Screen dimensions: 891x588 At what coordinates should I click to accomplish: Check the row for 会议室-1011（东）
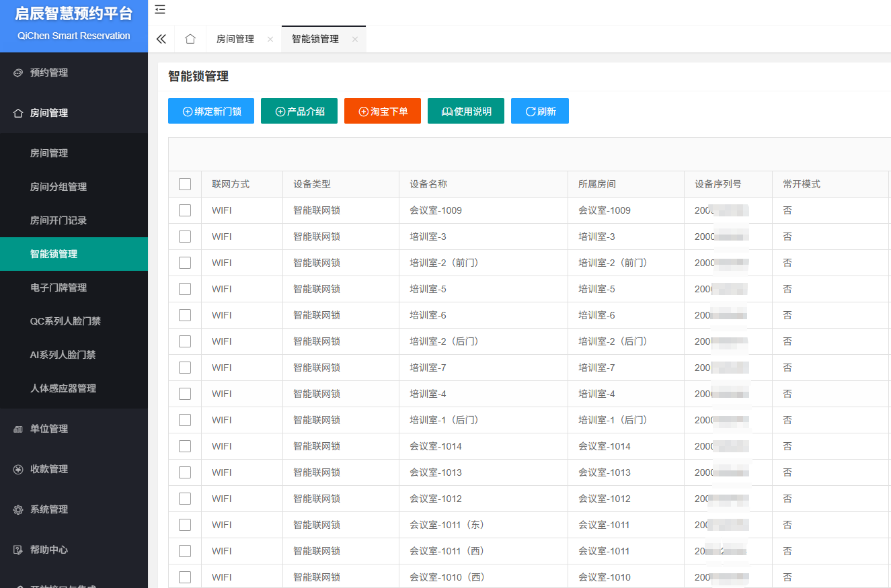[185, 525]
